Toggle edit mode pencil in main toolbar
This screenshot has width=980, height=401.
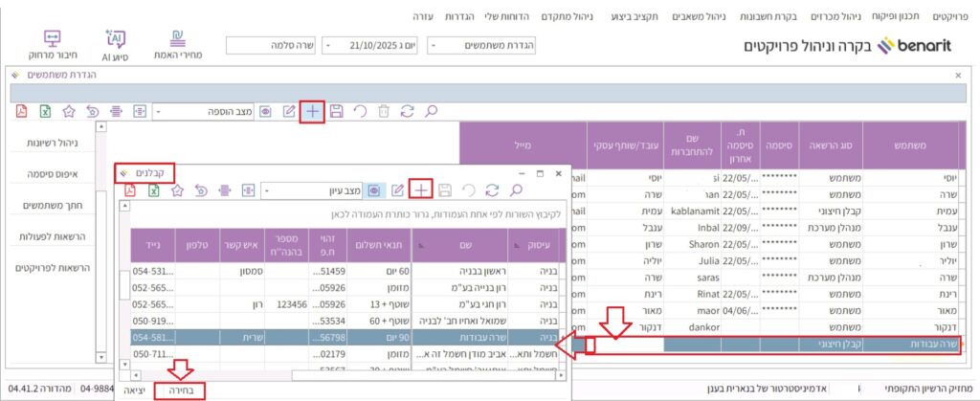(x=289, y=112)
